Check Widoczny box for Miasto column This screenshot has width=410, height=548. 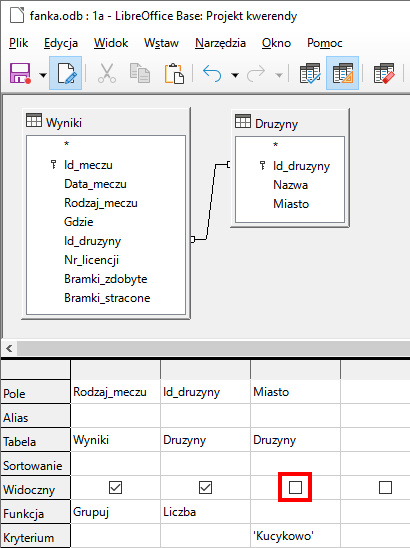coord(295,487)
